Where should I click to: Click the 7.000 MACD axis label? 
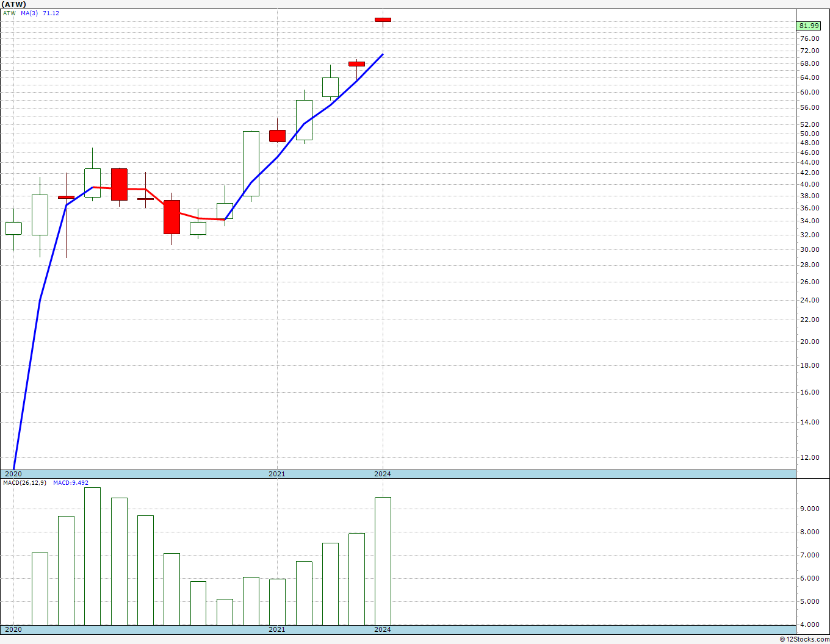point(810,555)
